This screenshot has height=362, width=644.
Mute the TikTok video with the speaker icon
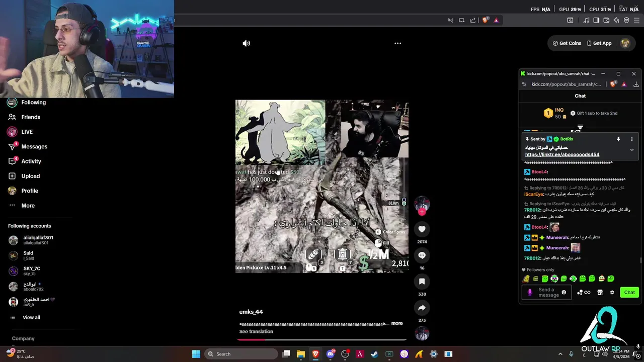point(246,43)
